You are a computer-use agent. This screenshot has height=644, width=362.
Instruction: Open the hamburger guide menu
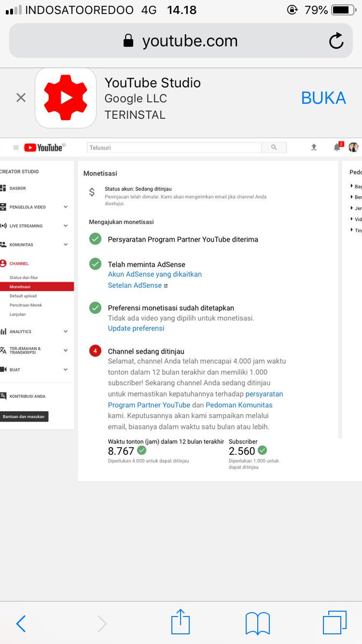tap(16, 148)
